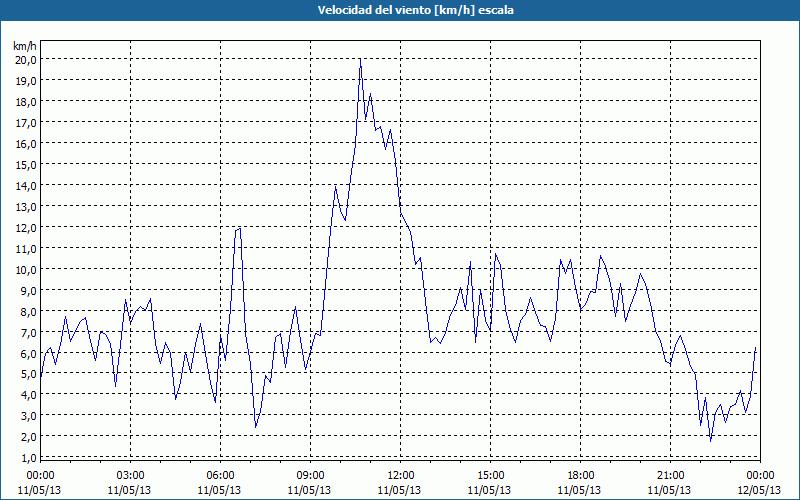
Task: Select the "10,0" y-axis label
Action: 26,269
